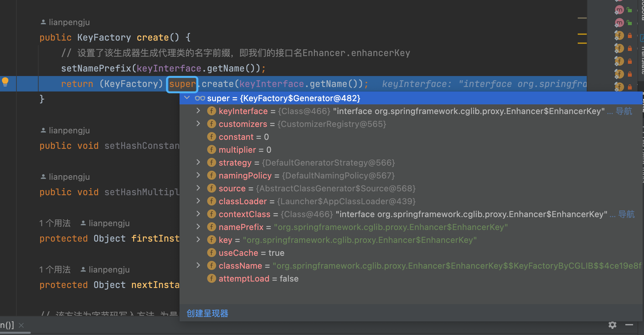Click the 'create' method name in declaration
The width and height of the screenshot is (644, 335).
point(153,37)
